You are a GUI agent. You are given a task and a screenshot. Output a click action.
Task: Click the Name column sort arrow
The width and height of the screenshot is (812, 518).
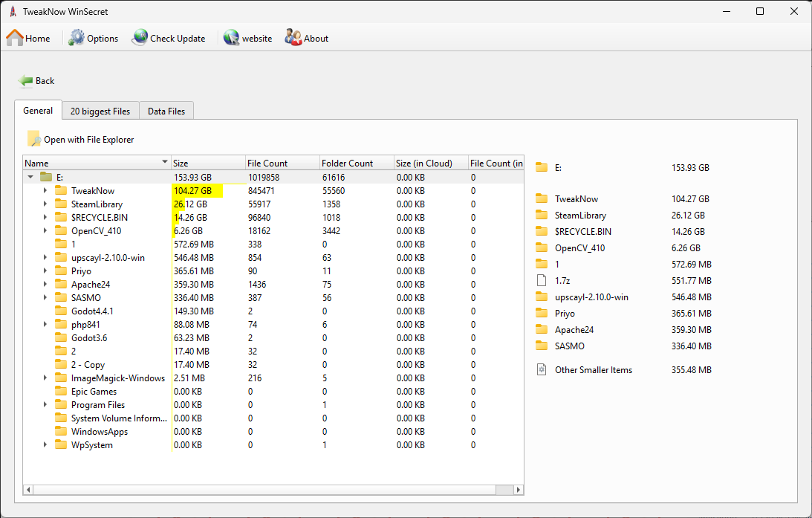(x=165, y=162)
